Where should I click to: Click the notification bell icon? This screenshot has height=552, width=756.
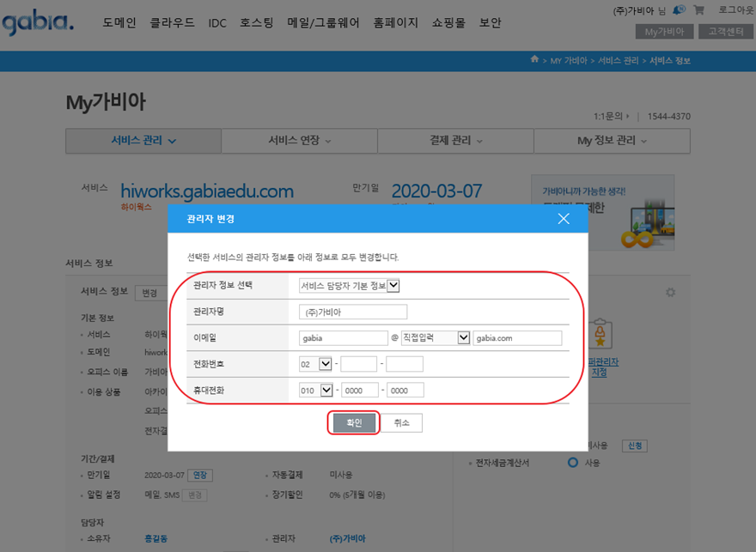(x=679, y=10)
